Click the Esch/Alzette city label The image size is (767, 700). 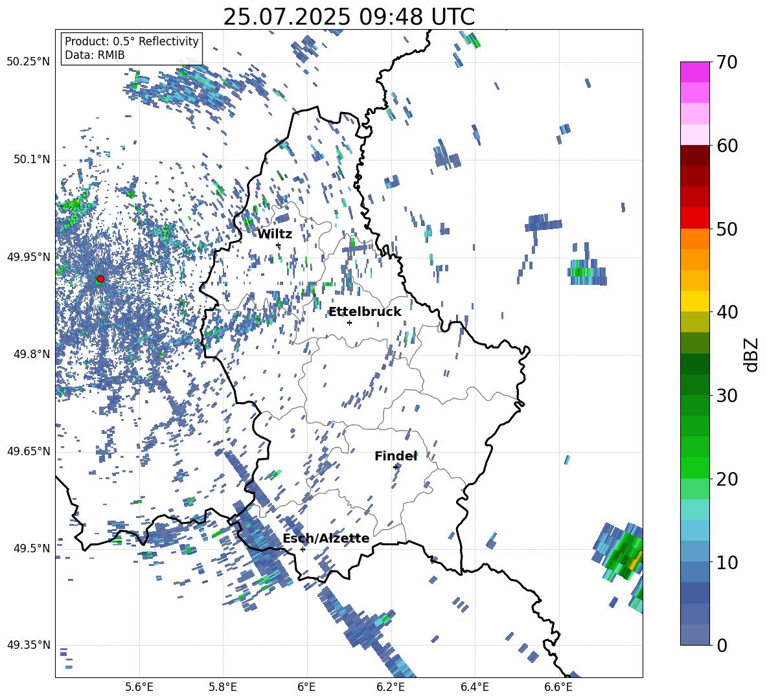tap(326, 539)
